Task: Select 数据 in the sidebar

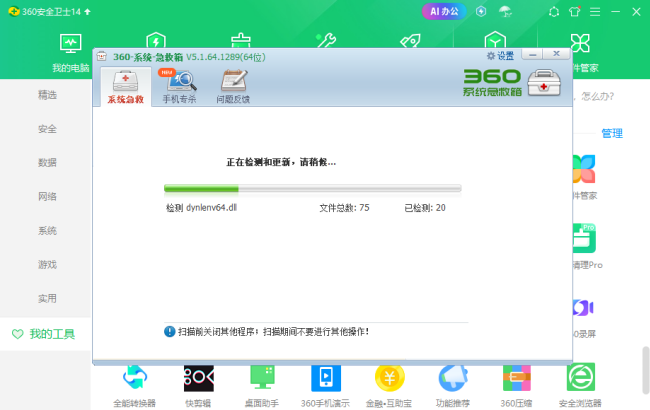Action: (x=47, y=163)
